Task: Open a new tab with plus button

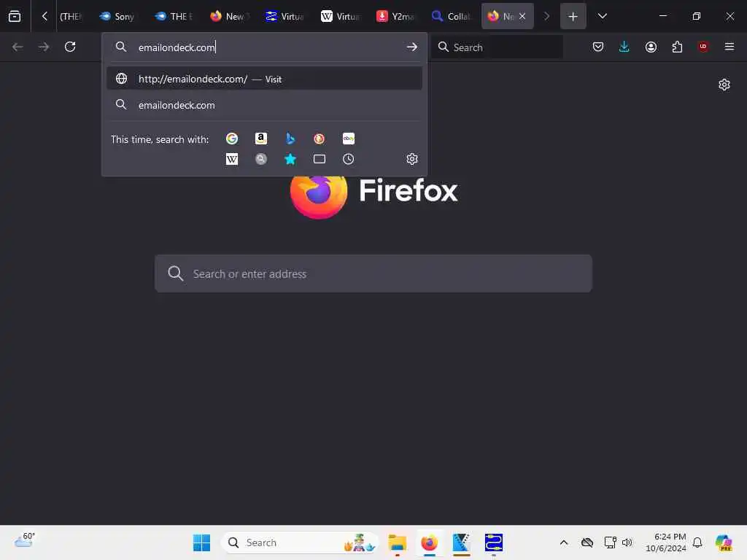Action: [573, 16]
